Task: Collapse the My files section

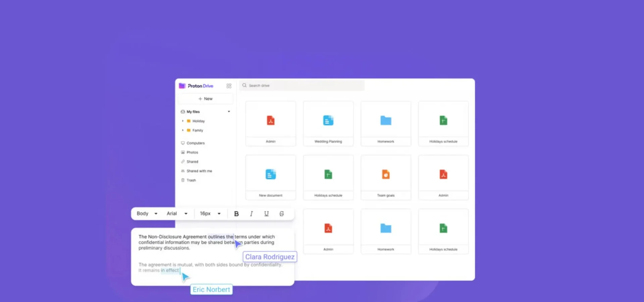Action: [x=229, y=111]
